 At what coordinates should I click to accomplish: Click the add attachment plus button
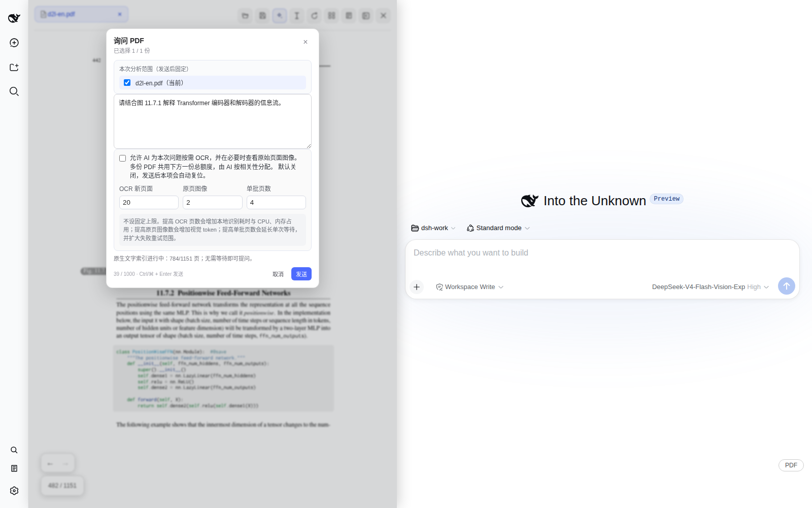pos(417,287)
